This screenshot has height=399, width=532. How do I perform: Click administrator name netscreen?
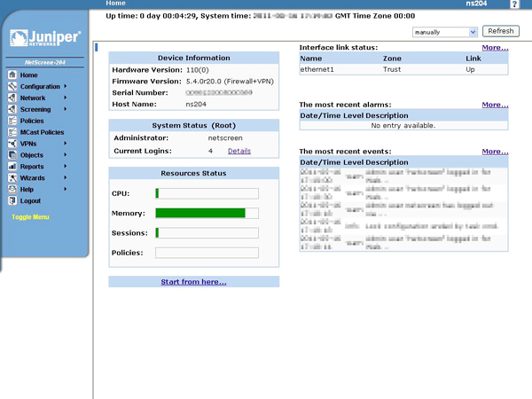pyautogui.click(x=225, y=138)
